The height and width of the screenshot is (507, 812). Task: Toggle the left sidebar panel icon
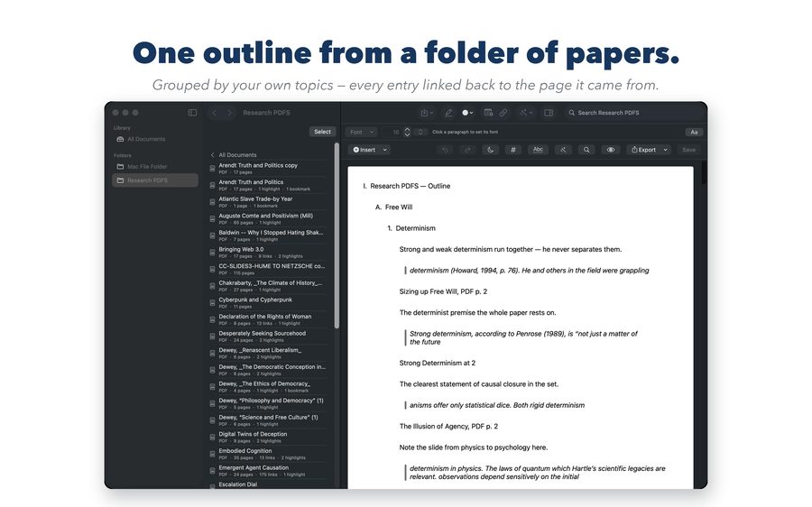point(192,113)
